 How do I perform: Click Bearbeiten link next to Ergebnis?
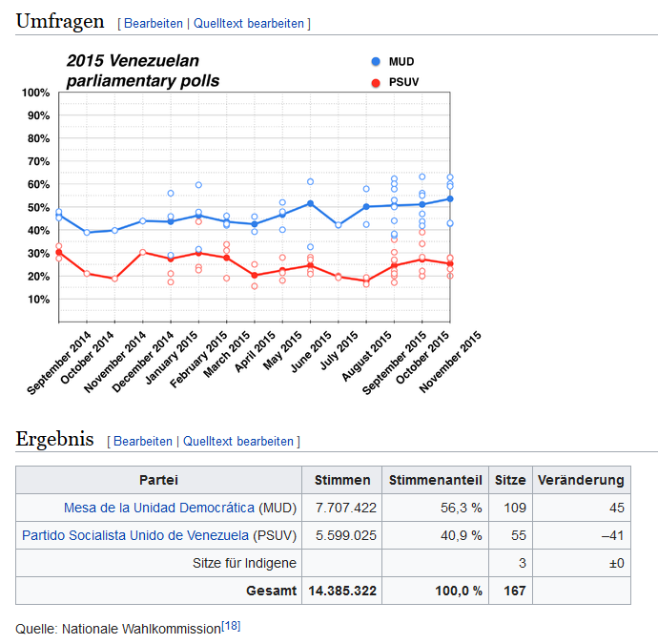coord(143,441)
